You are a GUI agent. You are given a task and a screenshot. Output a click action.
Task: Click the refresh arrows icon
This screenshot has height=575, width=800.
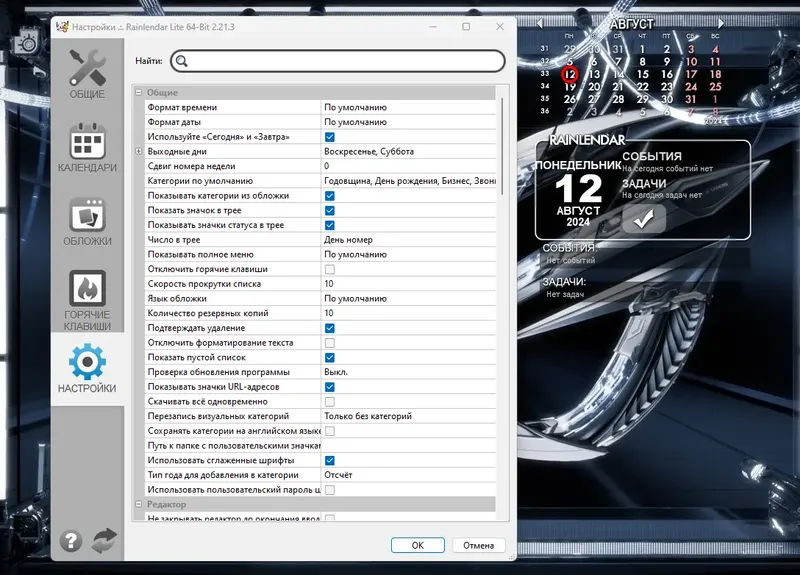click(x=104, y=541)
